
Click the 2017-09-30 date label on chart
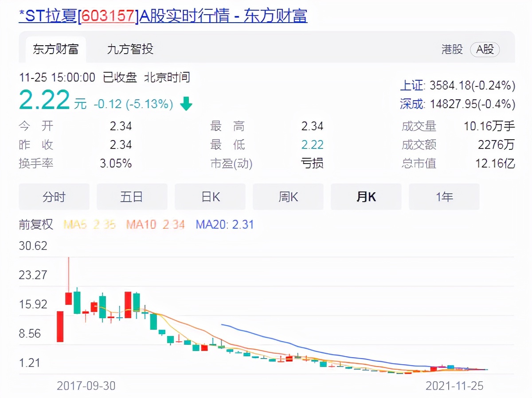pyautogui.click(x=87, y=386)
